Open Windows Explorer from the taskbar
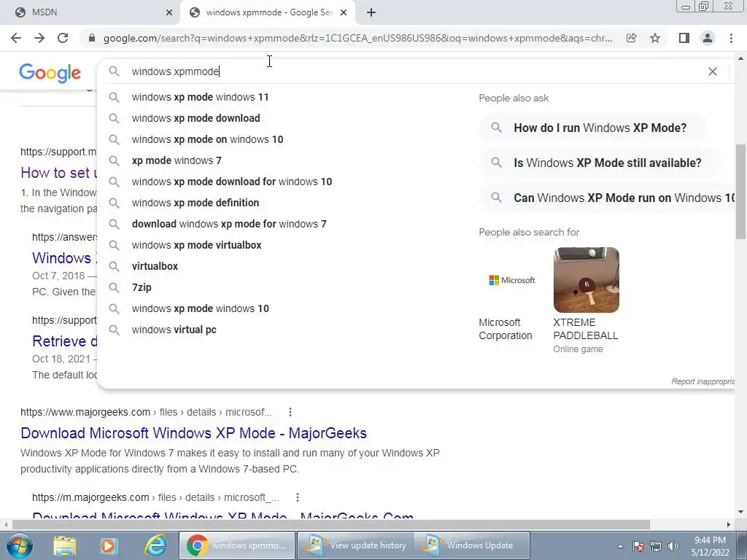747x560 pixels. (65, 545)
